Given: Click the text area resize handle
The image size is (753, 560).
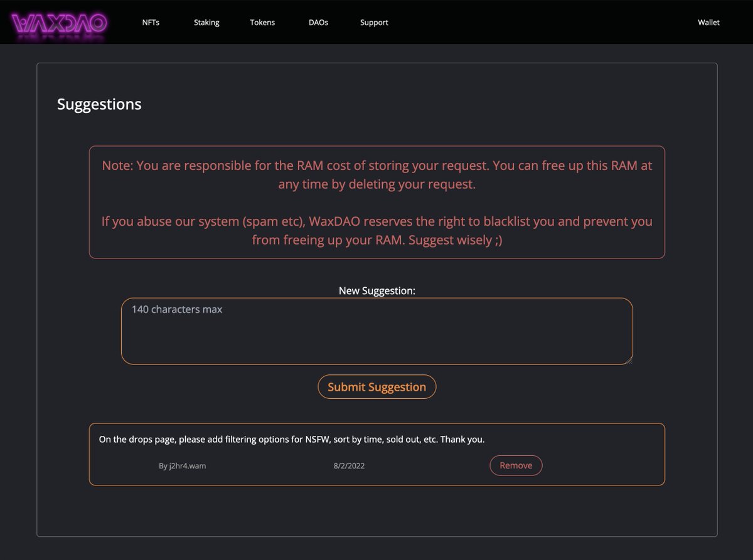Looking at the screenshot, I should point(628,360).
